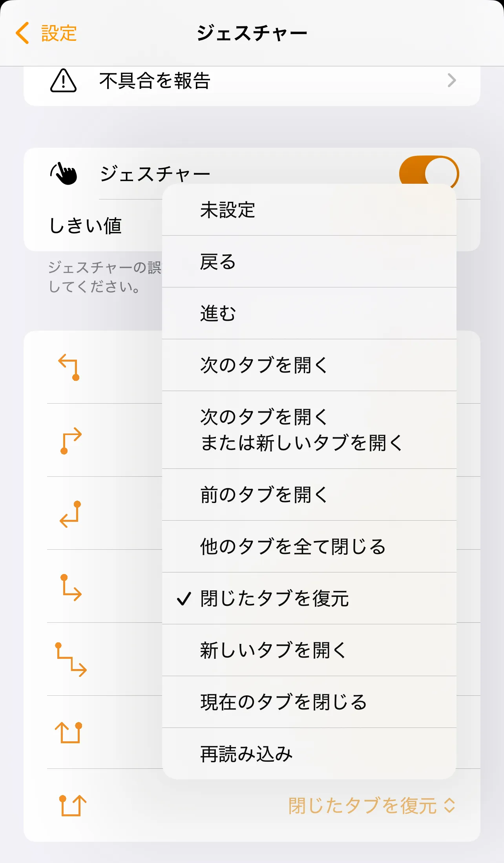Tap the back chevron icon next to 設定
Image resolution: width=504 pixels, height=863 pixels.
(23, 33)
